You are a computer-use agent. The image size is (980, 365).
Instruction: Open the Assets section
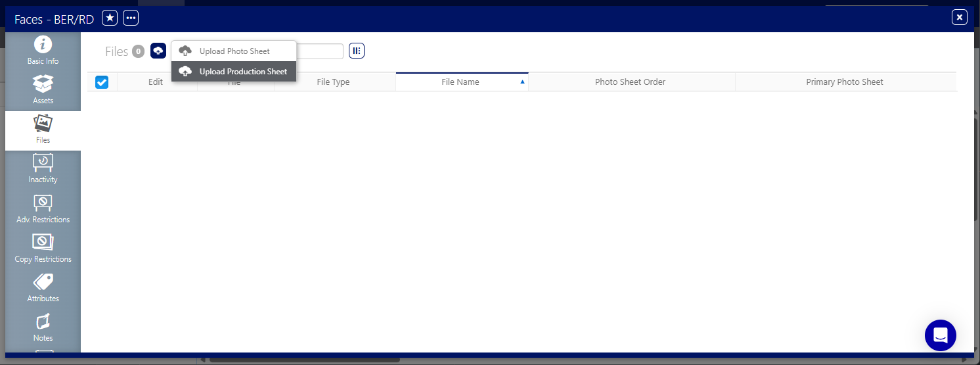coord(43,91)
